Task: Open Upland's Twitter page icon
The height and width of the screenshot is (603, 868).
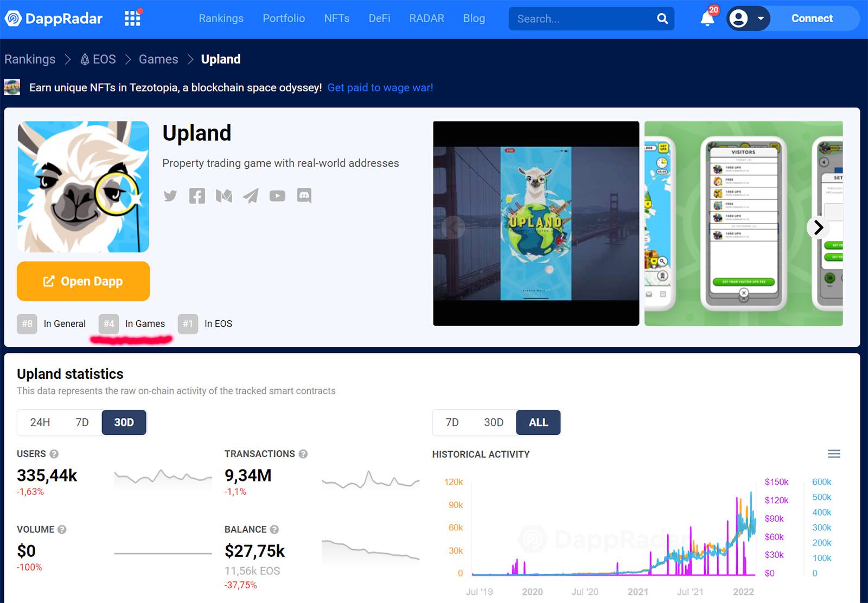Action: click(x=170, y=196)
